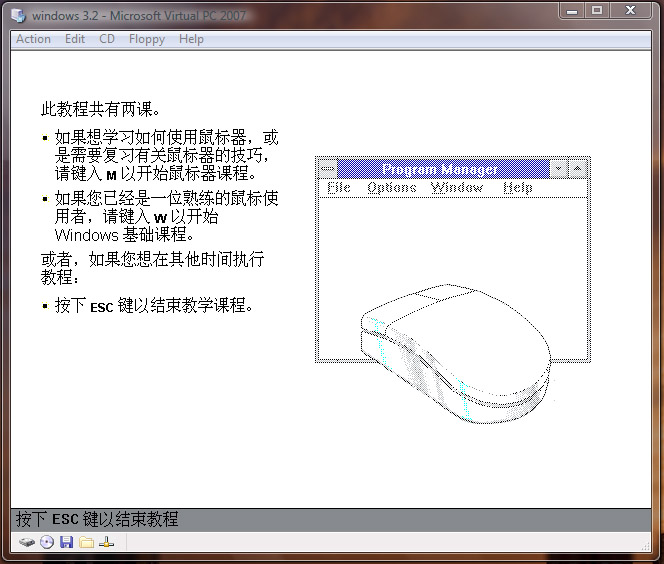Click the Program Manager maximize arrow
This screenshot has height=564, width=664.
coord(578,169)
